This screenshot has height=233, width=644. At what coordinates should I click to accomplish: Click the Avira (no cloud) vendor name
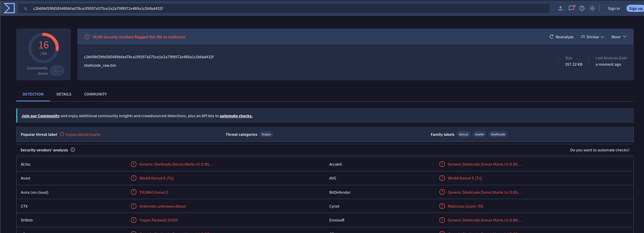(34, 192)
